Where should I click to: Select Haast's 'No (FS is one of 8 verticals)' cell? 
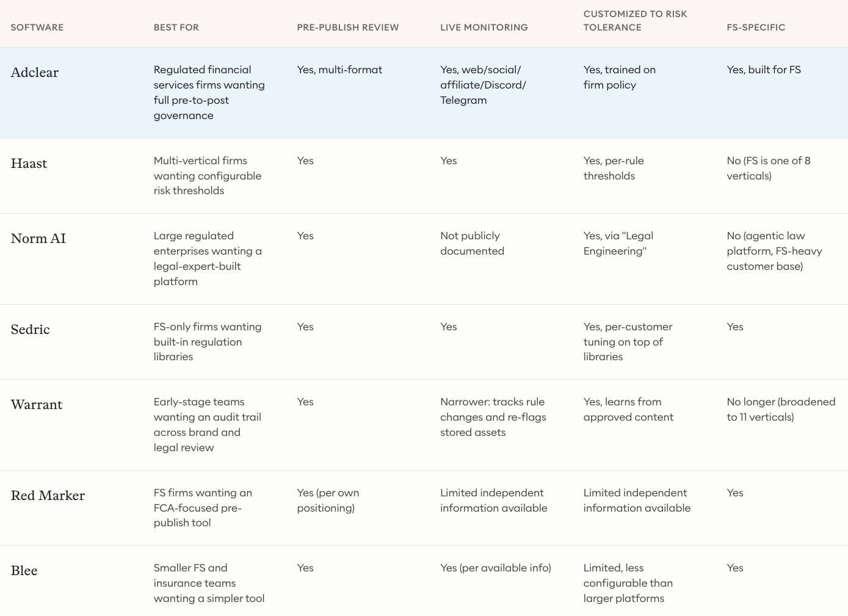click(769, 168)
